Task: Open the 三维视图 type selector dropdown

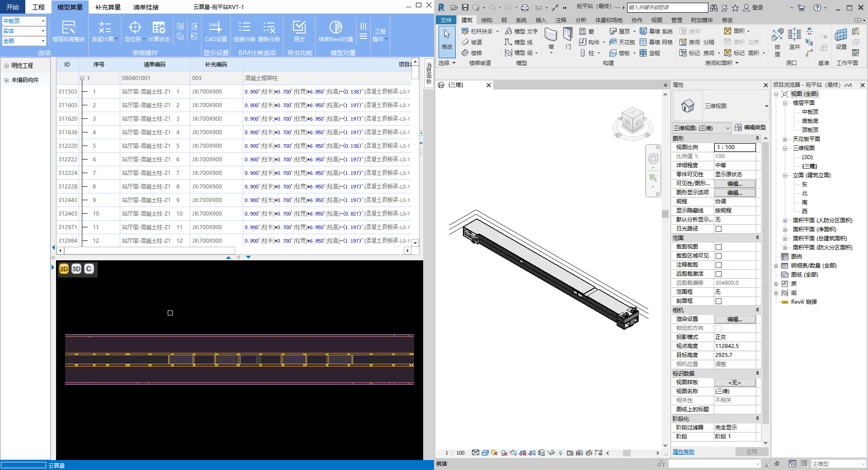Action: [x=766, y=106]
